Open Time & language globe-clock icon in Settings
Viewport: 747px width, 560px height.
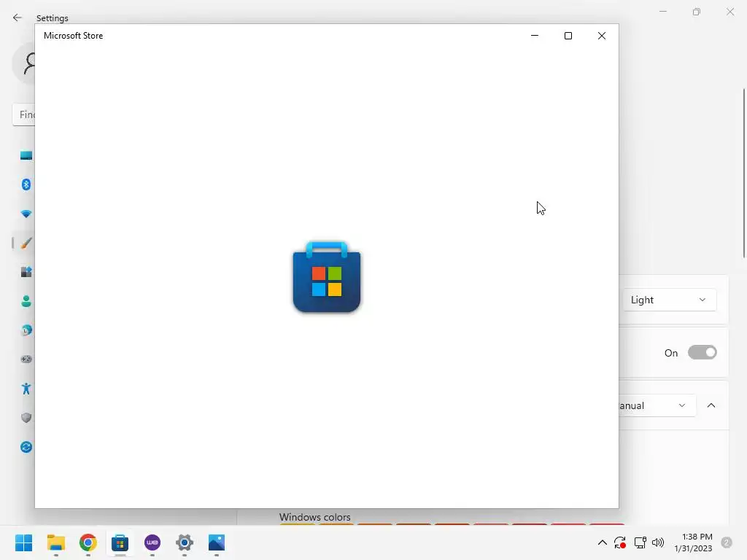[x=26, y=330]
